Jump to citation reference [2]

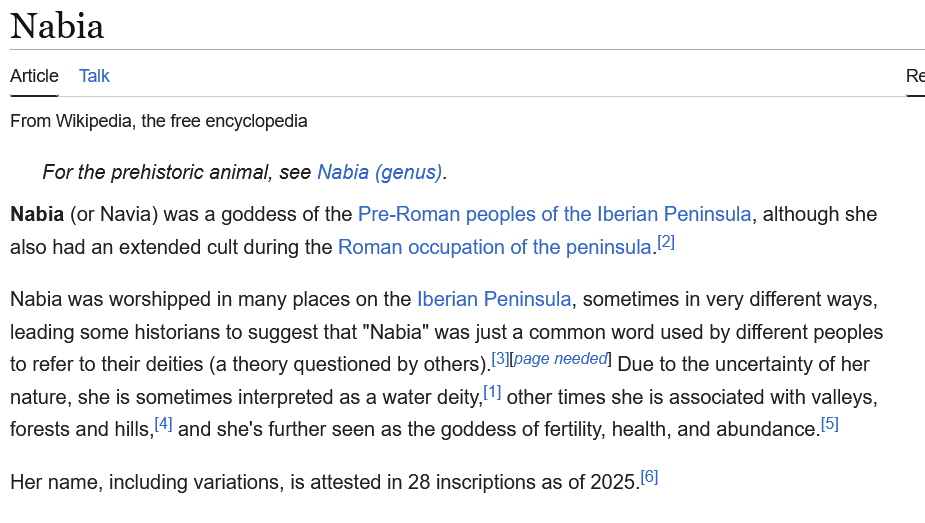pyautogui.click(x=666, y=242)
